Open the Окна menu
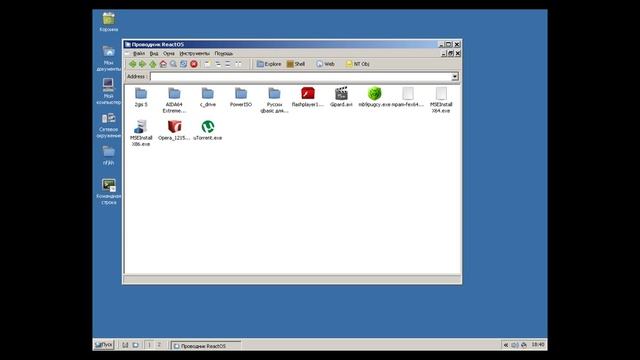 [x=169, y=53]
